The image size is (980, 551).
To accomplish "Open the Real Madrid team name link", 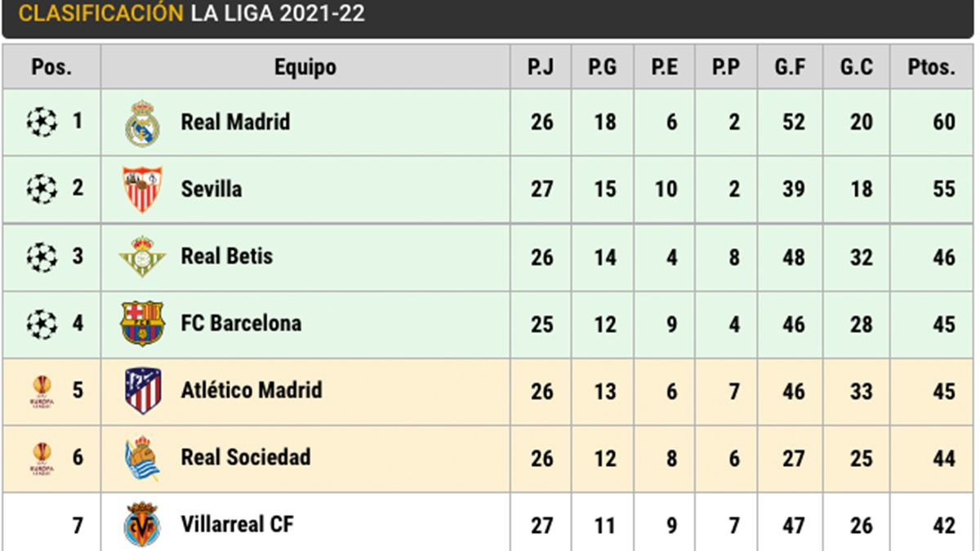I will coord(235,122).
